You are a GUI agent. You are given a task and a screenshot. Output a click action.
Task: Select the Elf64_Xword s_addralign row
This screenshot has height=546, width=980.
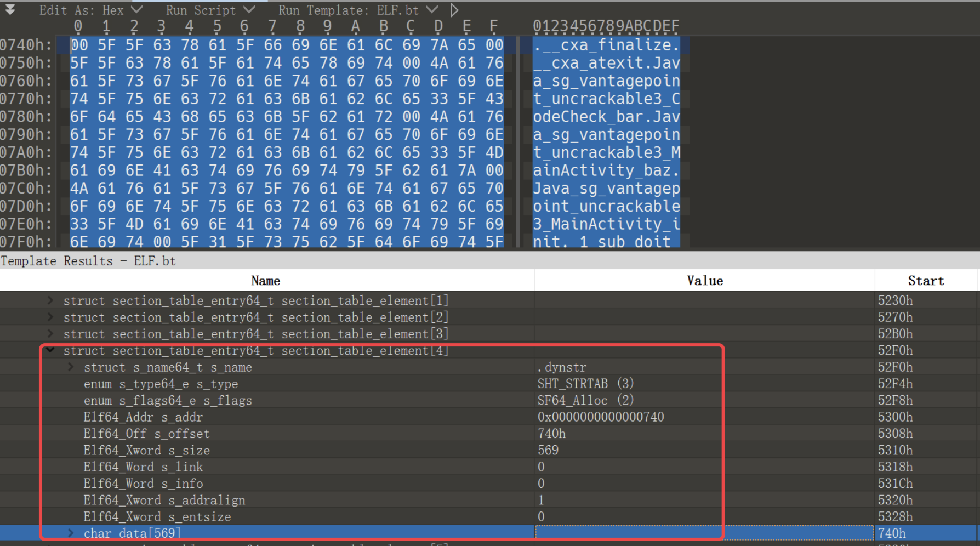coord(489,500)
